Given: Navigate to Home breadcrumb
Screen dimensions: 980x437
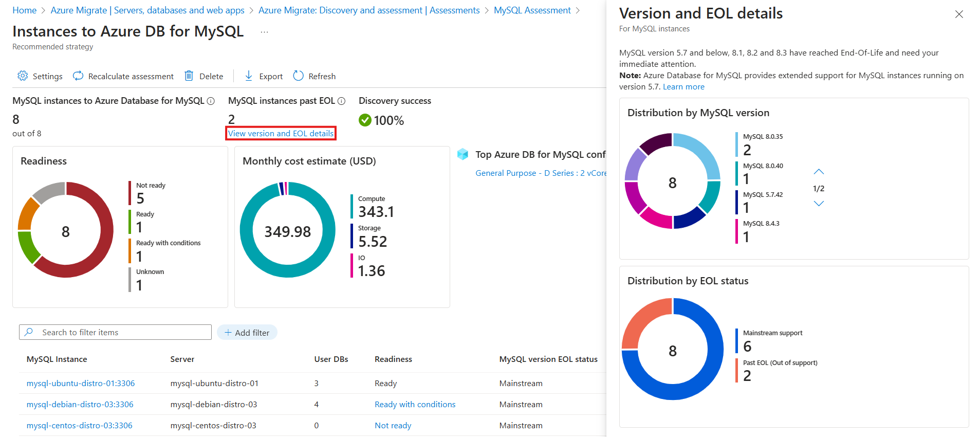Looking at the screenshot, I should pos(24,10).
